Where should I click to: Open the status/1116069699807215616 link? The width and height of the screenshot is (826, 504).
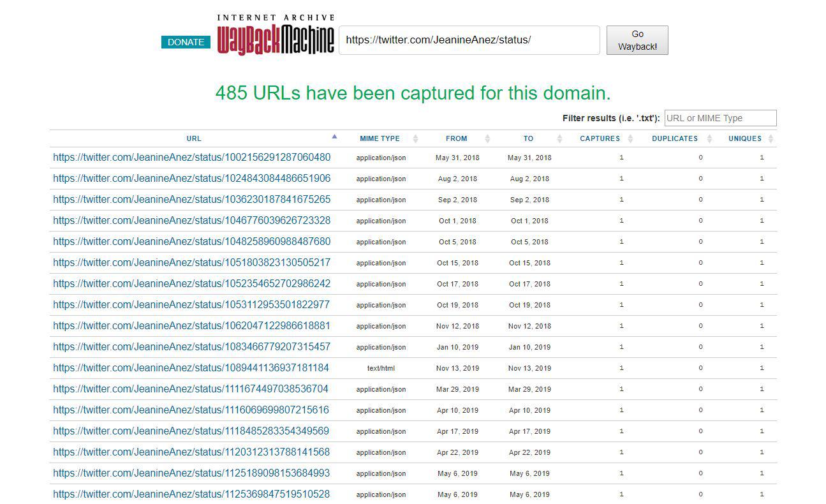(191, 410)
